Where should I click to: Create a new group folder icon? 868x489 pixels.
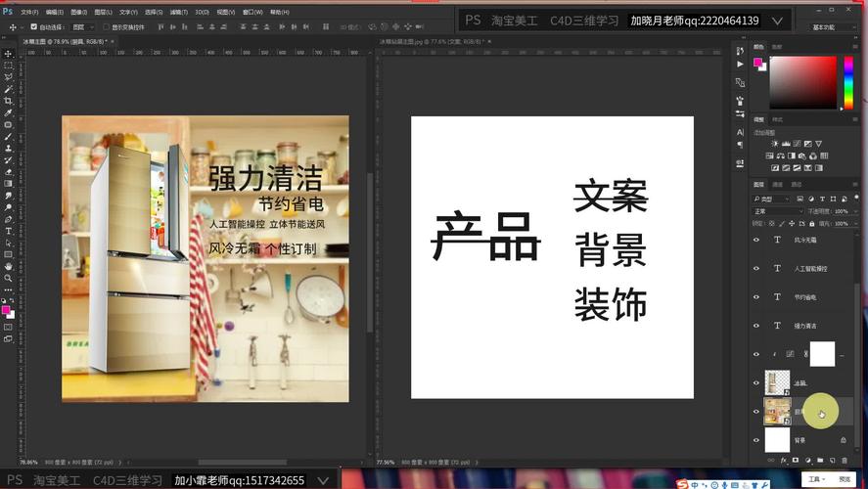coord(820,461)
